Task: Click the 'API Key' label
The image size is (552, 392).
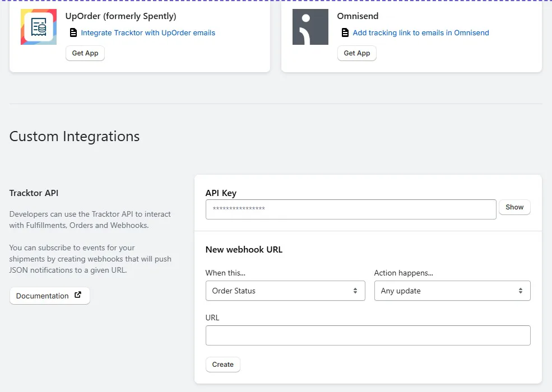Action: click(x=221, y=193)
